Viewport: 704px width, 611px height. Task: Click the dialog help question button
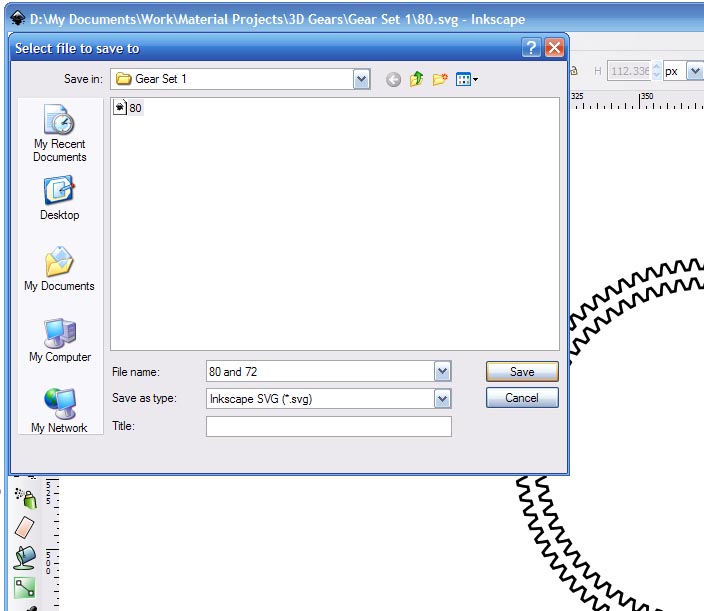tap(531, 48)
